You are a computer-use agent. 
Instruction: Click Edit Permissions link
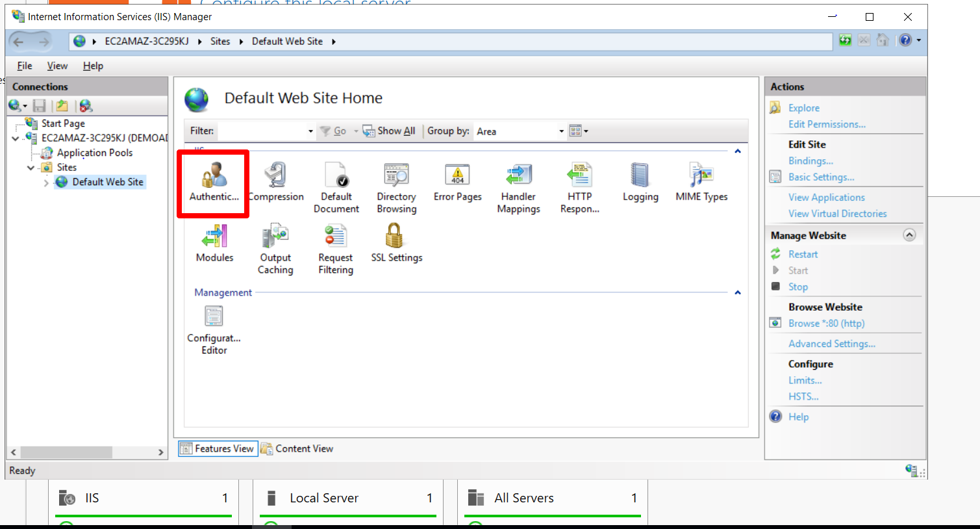tap(827, 124)
